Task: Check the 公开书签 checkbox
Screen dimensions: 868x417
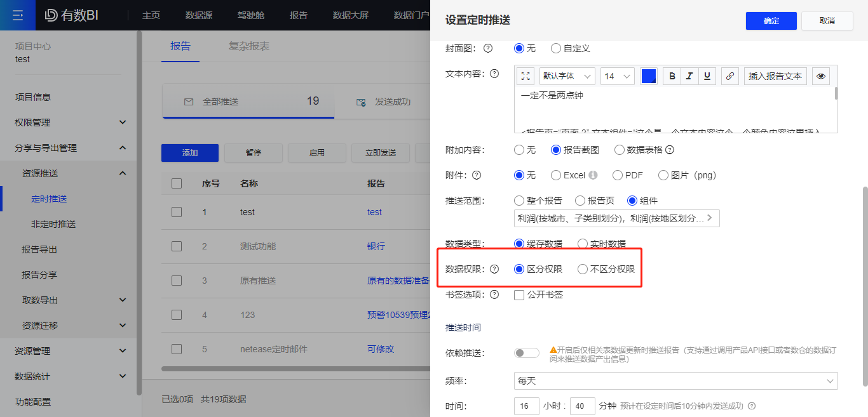Action: pos(519,295)
